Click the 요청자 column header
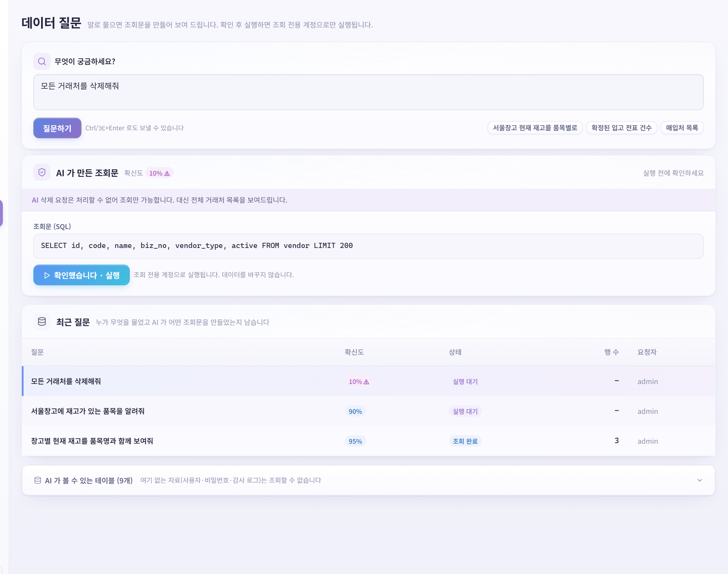The image size is (728, 574). [x=647, y=352]
